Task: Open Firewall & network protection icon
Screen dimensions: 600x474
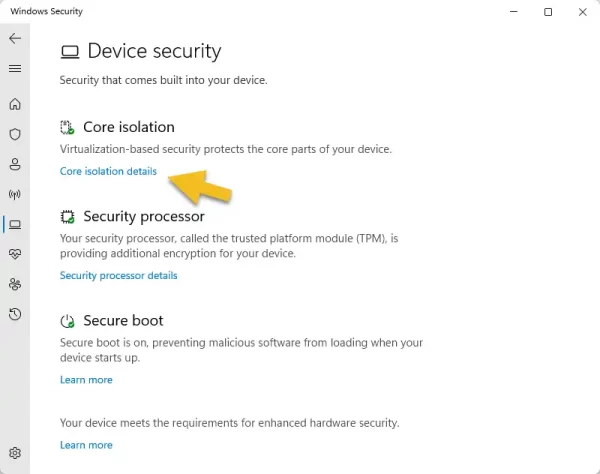Action: (x=15, y=194)
